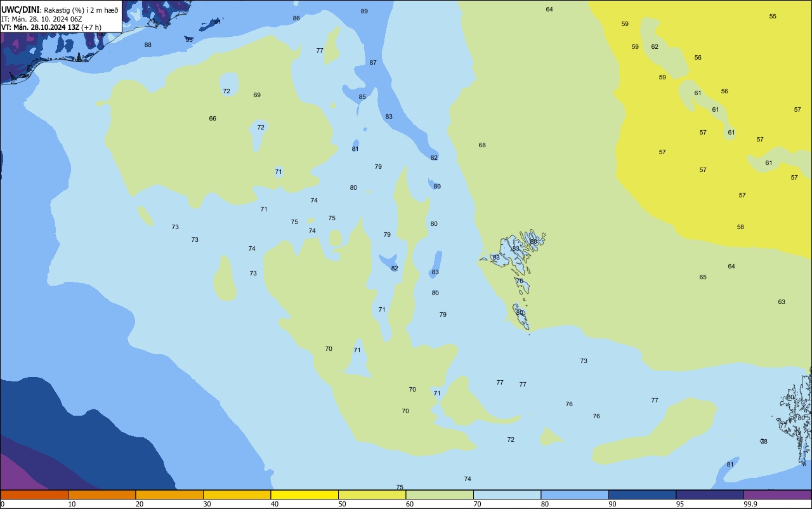Screen dimensions: 812x509
Task: Select the 65 humidity value on the map
Action: [703, 277]
